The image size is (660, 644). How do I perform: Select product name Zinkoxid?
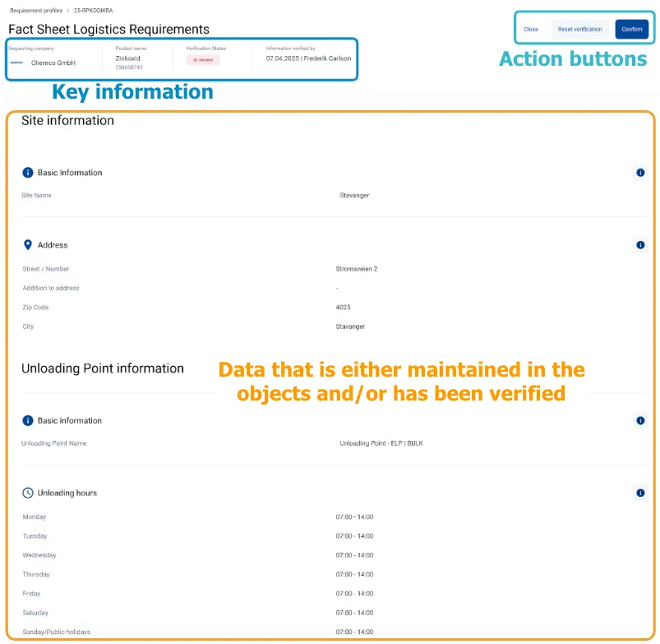pyautogui.click(x=128, y=58)
